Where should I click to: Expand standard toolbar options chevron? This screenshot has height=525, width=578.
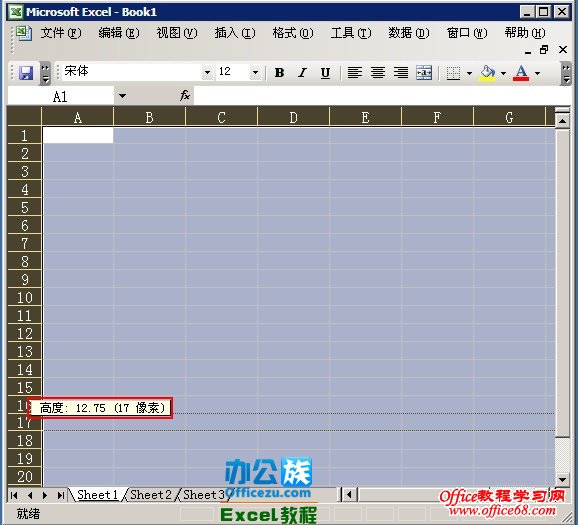pyautogui.click(x=45, y=73)
